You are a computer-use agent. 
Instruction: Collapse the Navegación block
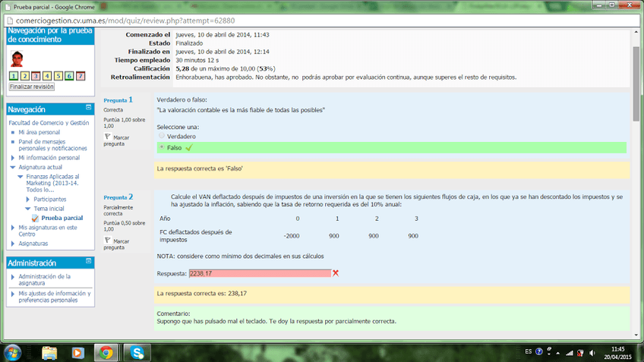coord(88,107)
